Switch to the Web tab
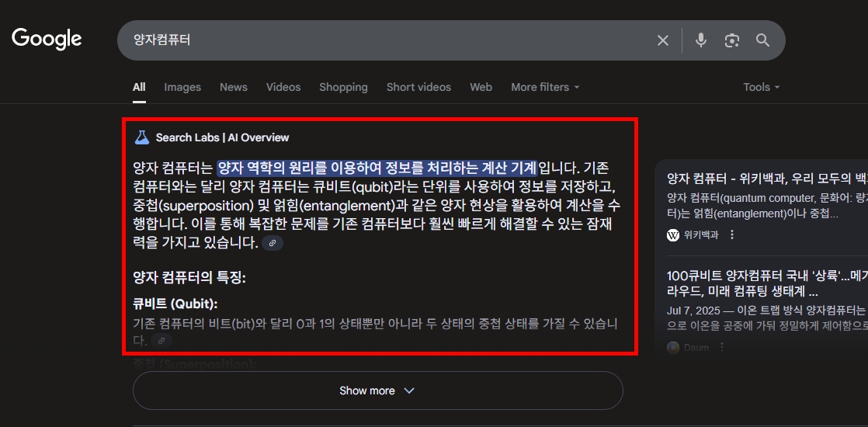The image size is (868, 427). tap(481, 87)
